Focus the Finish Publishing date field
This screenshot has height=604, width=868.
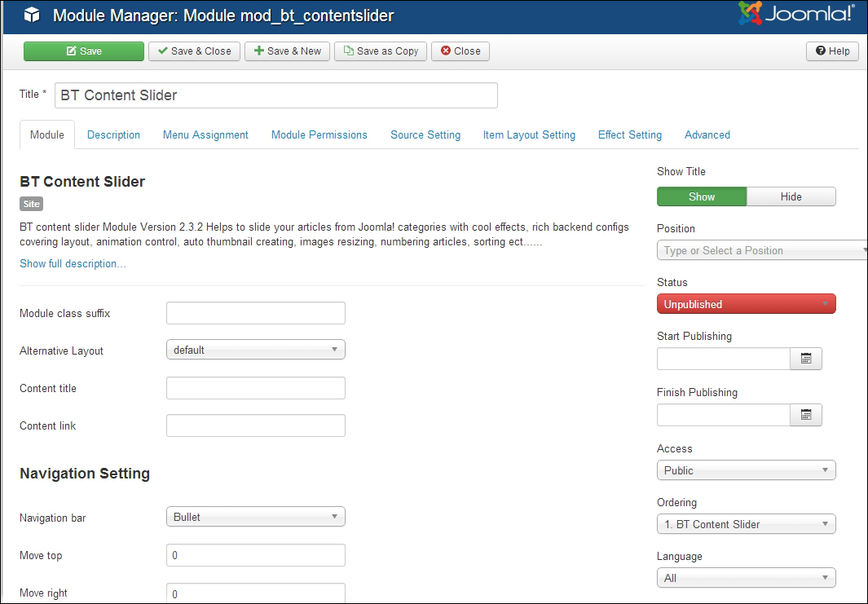724,415
